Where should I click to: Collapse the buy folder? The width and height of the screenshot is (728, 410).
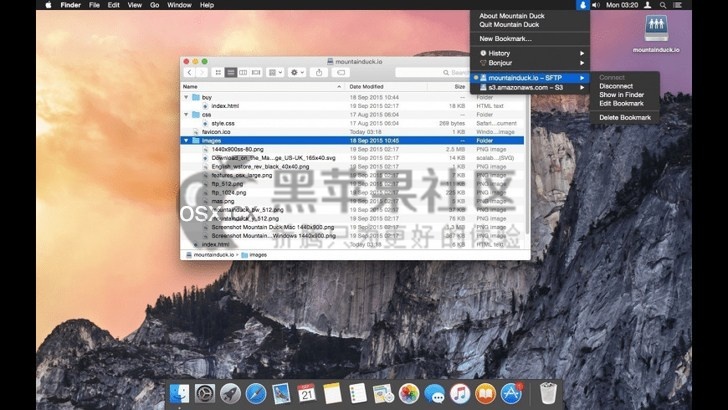click(186, 98)
